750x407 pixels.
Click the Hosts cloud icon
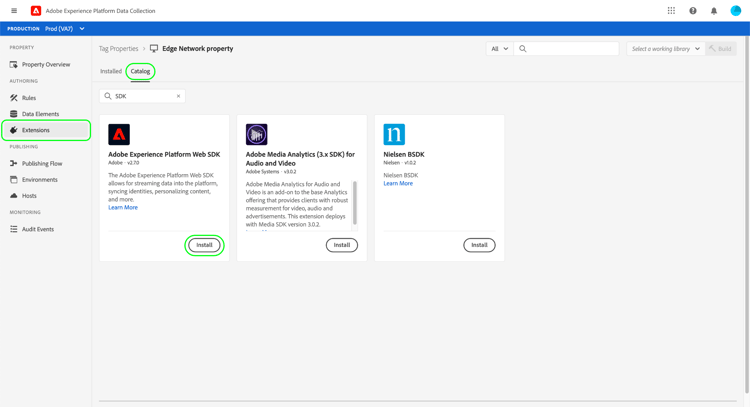pos(13,196)
